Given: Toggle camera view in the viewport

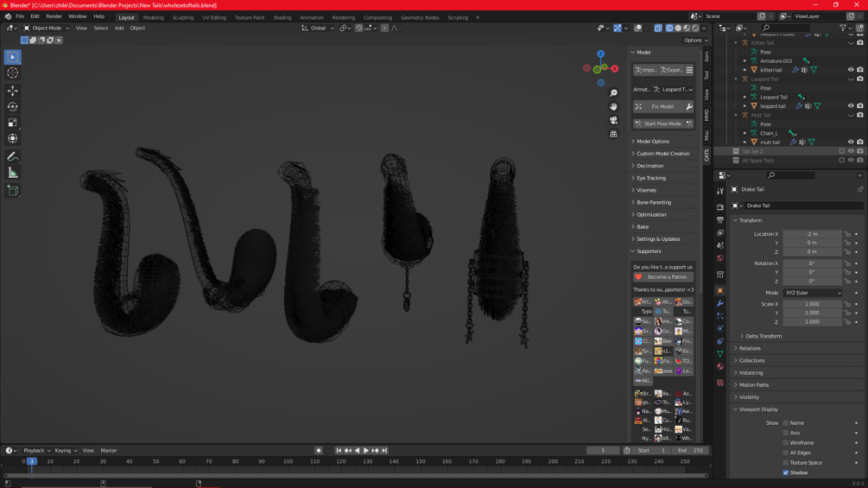Looking at the screenshot, I should [x=613, y=121].
